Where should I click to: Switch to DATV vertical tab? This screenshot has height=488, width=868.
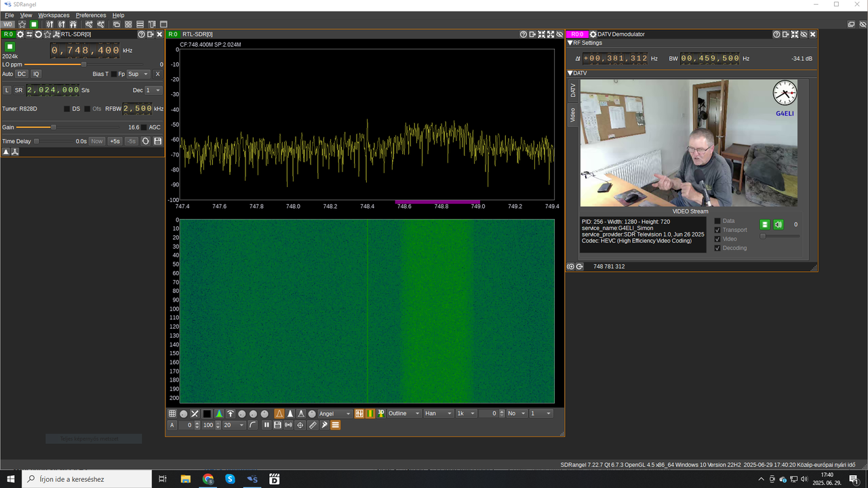tap(573, 90)
